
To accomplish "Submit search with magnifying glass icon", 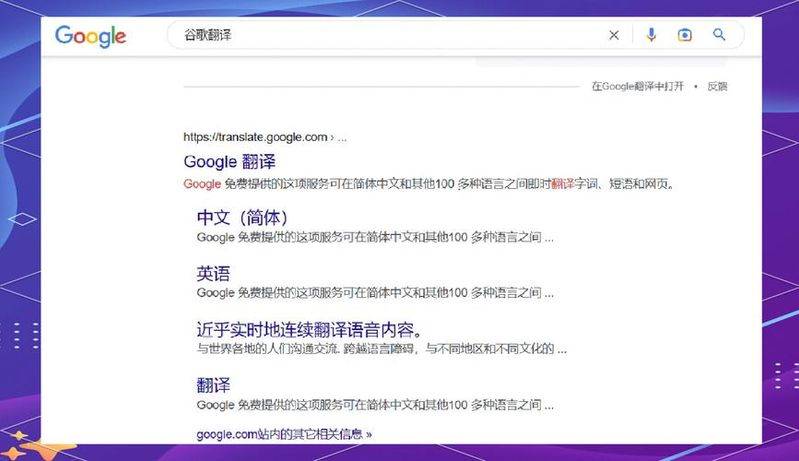I will click(719, 35).
